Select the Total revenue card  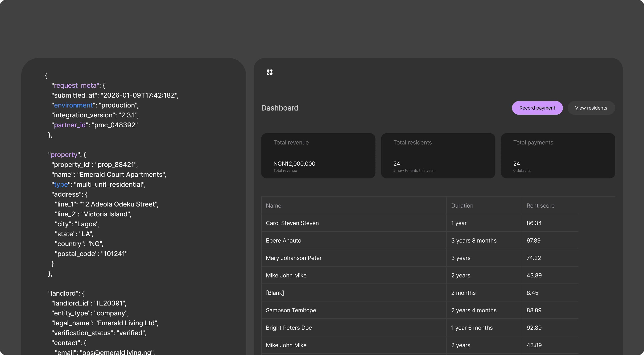point(318,156)
